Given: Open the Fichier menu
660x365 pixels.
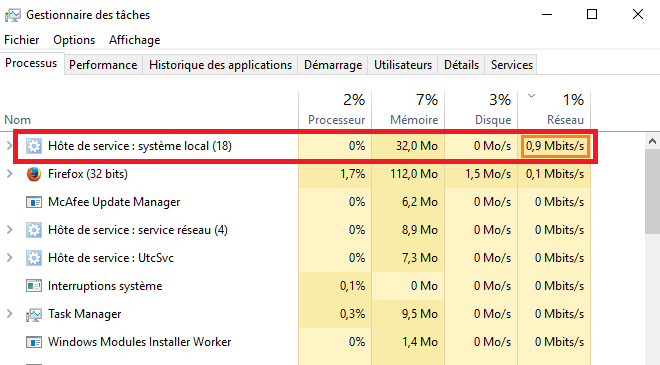Looking at the screenshot, I should pyautogui.click(x=21, y=40).
